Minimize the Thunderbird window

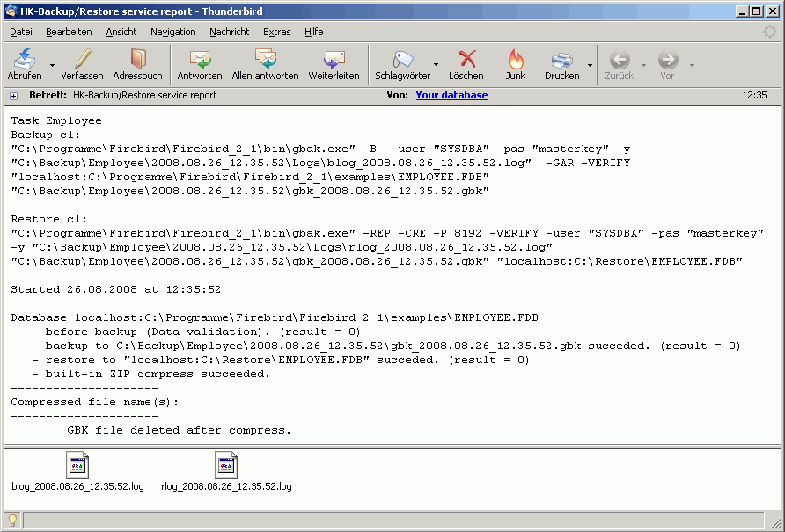(x=743, y=11)
